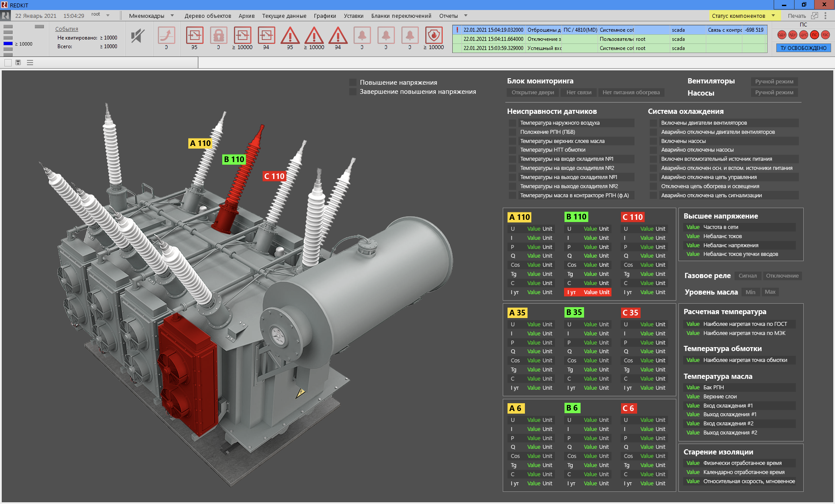Click the red cooler unit on transformer model
Image resolution: width=835 pixels, height=504 pixels.
pos(187,374)
